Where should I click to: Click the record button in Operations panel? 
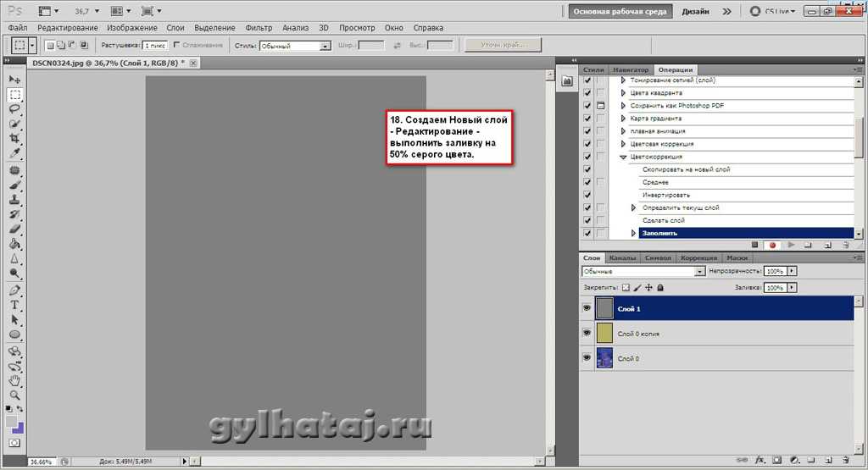pos(772,245)
